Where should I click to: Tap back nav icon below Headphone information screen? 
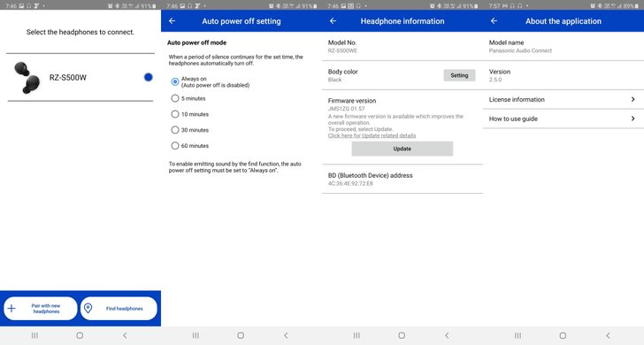[x=447, y=335]
